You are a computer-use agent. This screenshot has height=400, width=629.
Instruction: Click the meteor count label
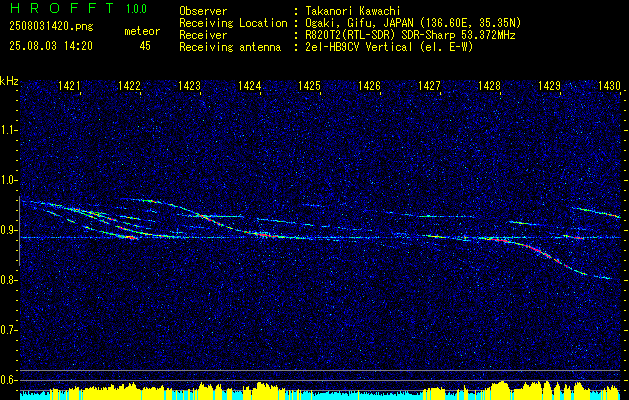(142, 31)
